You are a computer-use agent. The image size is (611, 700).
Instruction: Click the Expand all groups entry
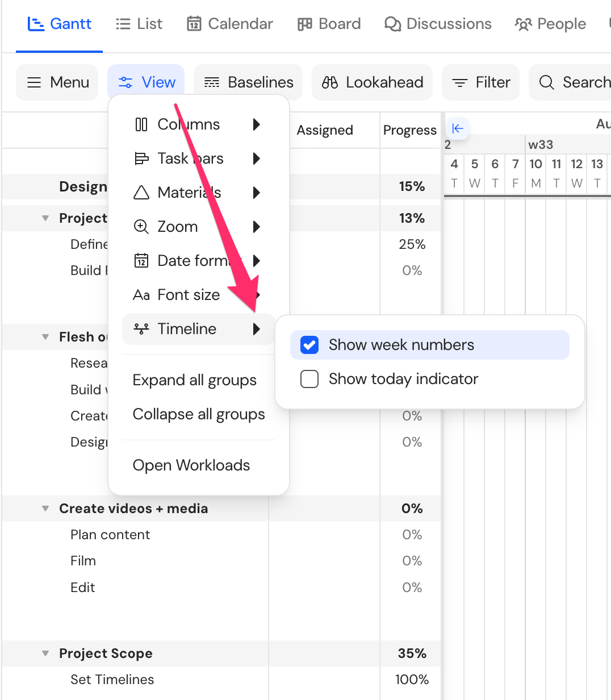pyautogui.click(x=195, y=380)
